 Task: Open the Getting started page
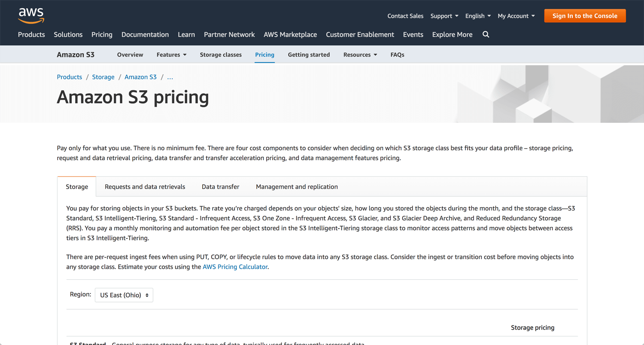coord(309,55)
